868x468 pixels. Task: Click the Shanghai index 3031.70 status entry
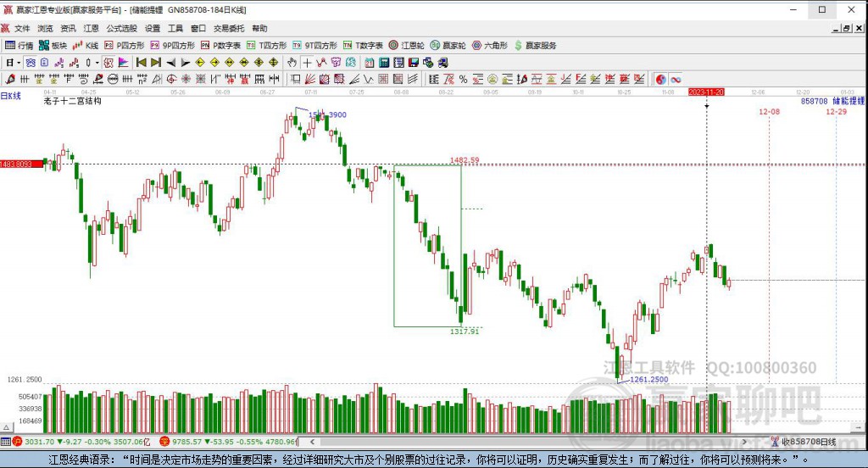point(81,442)
